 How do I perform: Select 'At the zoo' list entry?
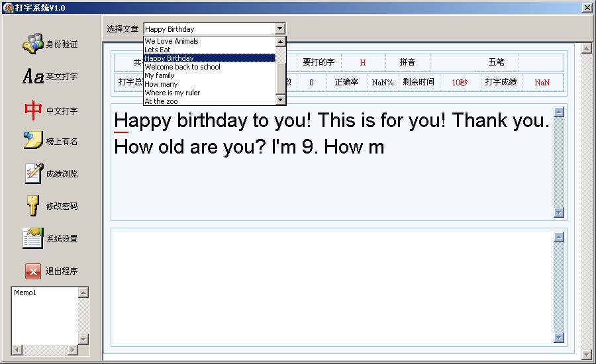coord(161,101)
